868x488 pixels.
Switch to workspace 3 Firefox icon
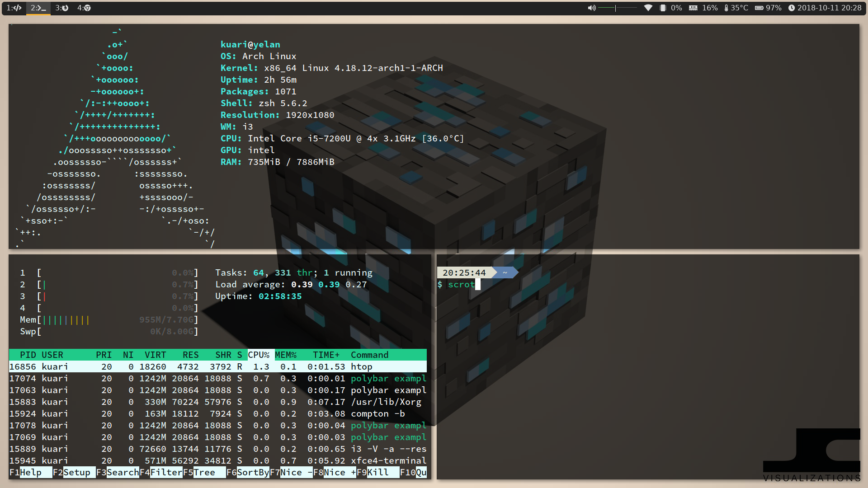(62, 8)
